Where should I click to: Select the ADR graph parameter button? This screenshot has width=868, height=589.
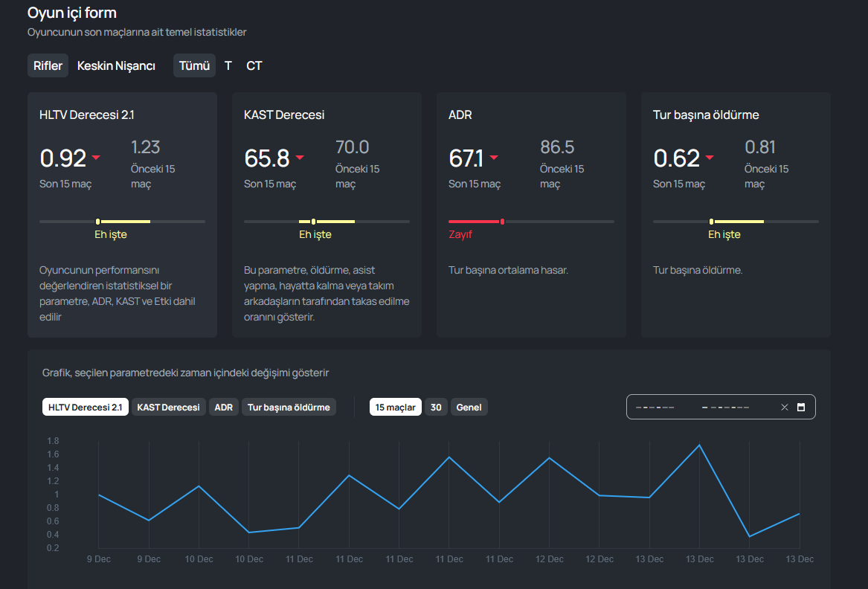[224, 407]
